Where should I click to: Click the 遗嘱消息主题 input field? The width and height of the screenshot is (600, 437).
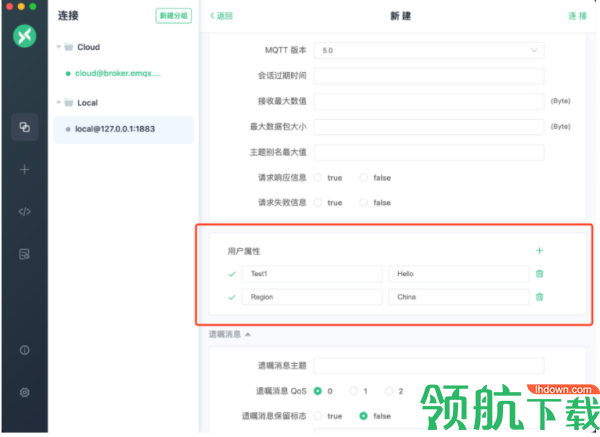tap(429, 365)
